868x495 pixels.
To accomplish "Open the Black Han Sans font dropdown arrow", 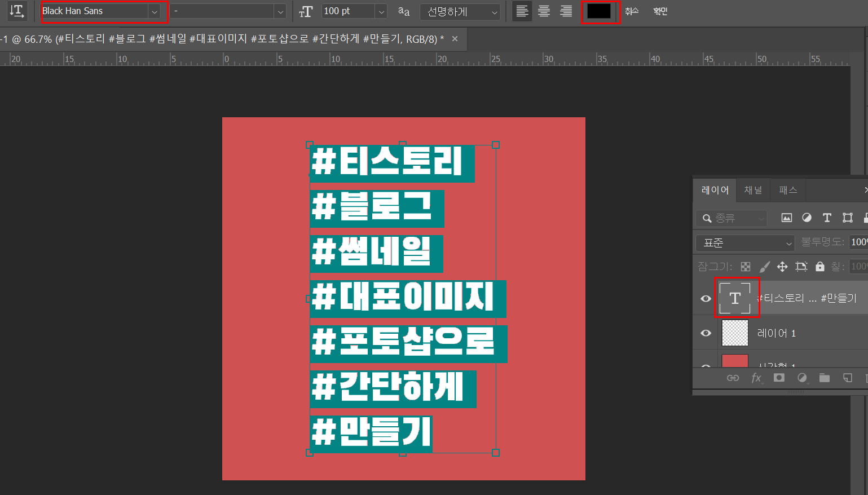I will (x=154, y=11).
